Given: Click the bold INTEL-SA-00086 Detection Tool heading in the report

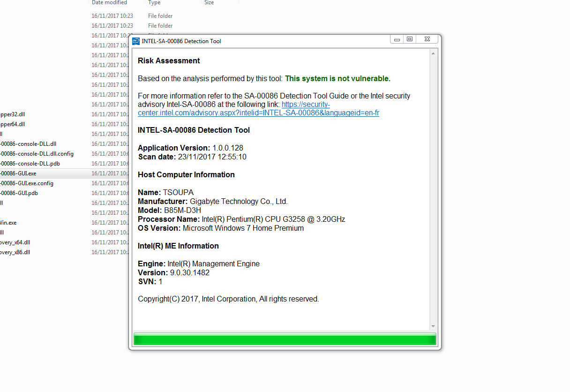Looking at the screenshot, I should coord(194,130).
